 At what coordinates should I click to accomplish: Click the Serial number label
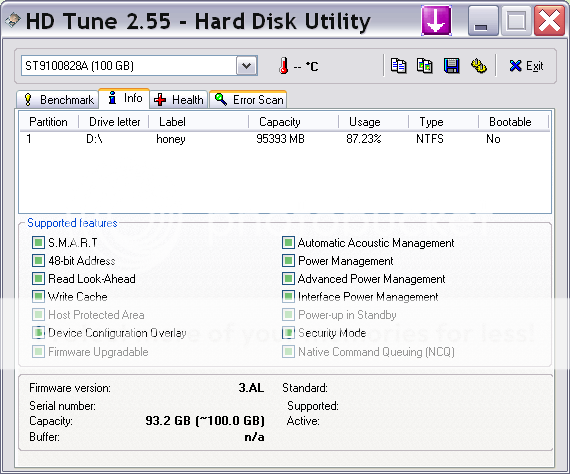(x=62, y=406)
